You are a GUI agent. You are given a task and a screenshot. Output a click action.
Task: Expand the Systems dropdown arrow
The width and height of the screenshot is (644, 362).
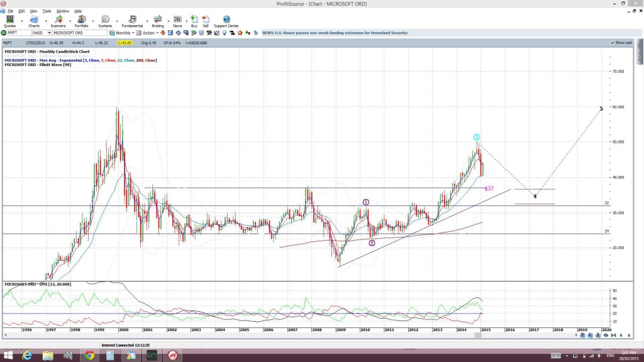click(x=117, y=21)
